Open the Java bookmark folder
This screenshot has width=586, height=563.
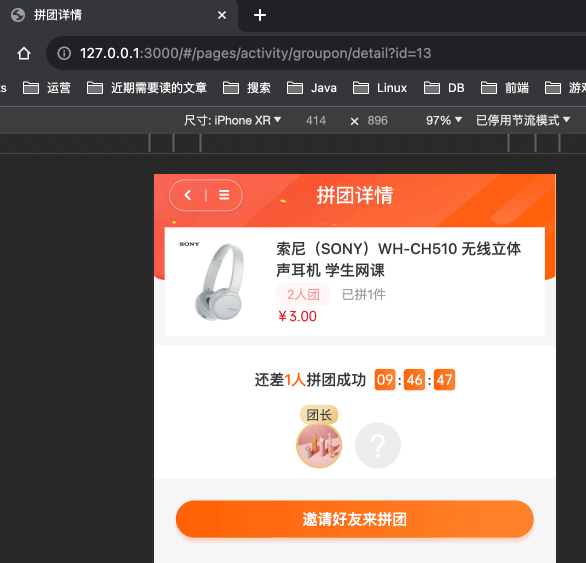[312, 88]
